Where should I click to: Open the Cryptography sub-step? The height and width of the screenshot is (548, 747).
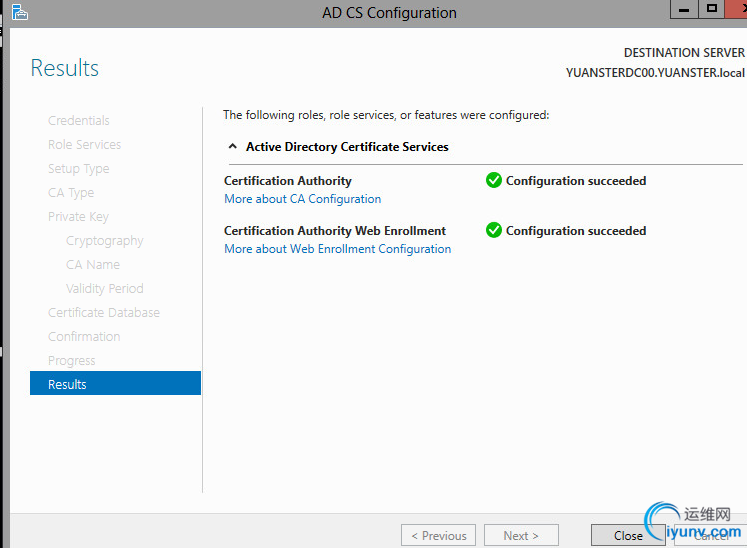tap(105, 241)
